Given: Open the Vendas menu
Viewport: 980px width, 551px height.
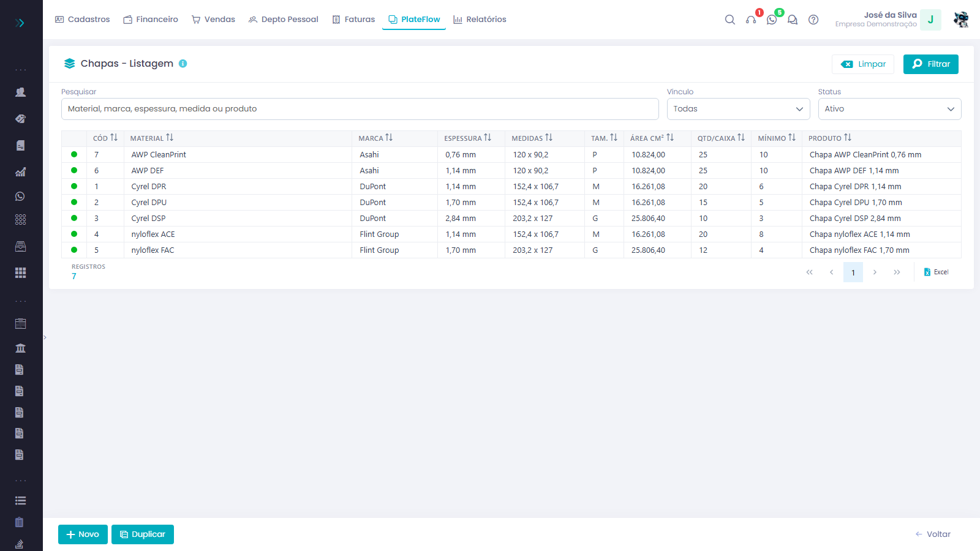Looking at the screenshot, I should coord(213,20).
